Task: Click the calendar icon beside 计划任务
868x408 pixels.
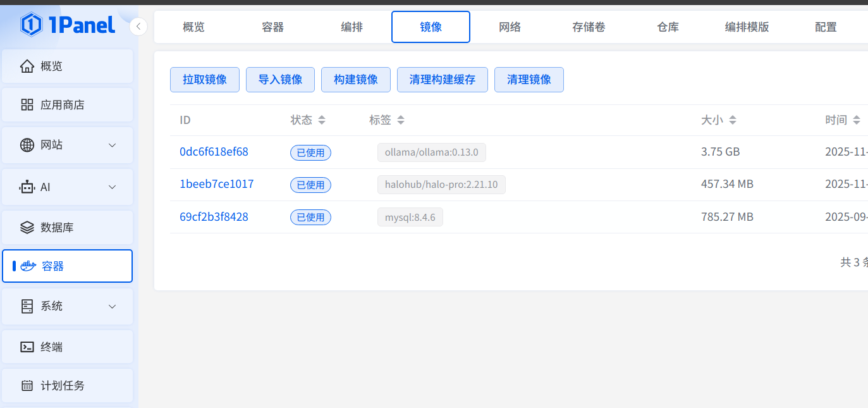Action: coord(27,385)
